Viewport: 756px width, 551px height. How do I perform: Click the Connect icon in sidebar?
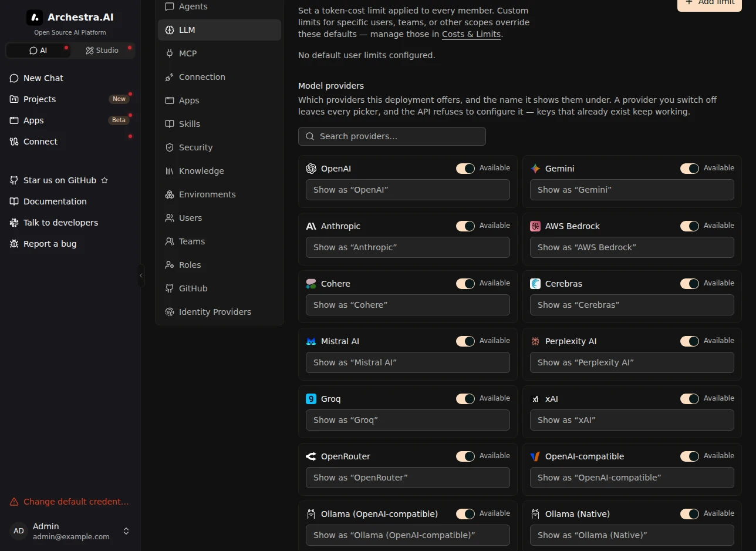[14, 142]
